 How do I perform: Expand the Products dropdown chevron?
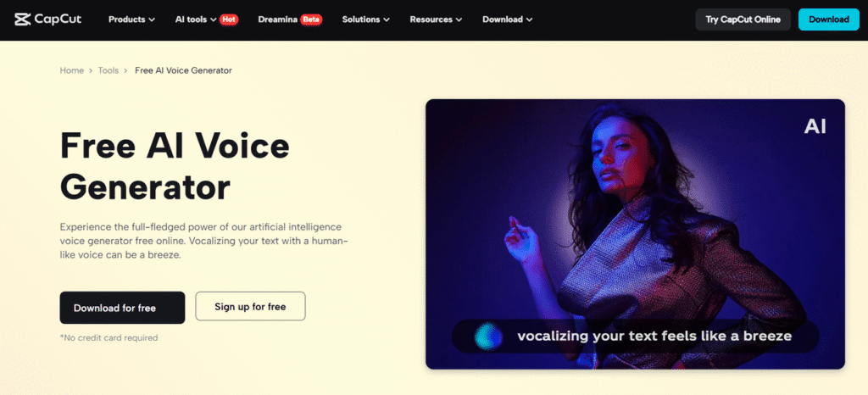click(x=153, y=19)
